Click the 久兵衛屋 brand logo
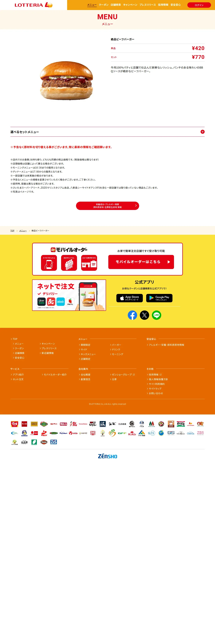The height and width of the screenshot is (644, 215). [x=122, y=424]
